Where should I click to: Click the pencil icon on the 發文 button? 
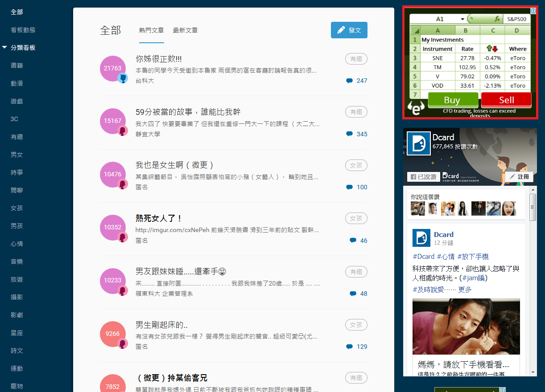(x=341, y=30)
